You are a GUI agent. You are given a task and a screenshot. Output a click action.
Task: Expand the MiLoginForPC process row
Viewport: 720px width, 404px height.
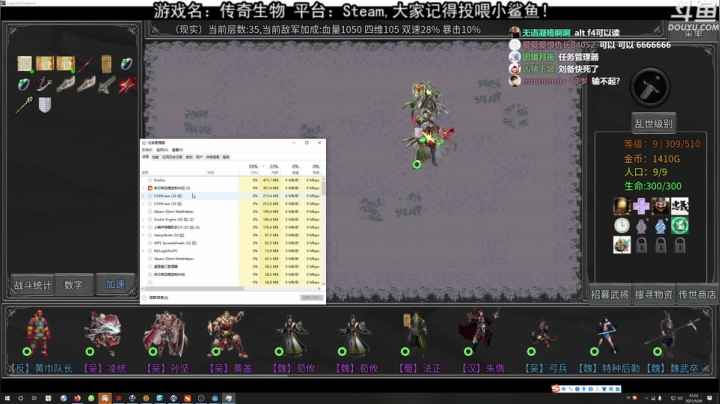143,251
